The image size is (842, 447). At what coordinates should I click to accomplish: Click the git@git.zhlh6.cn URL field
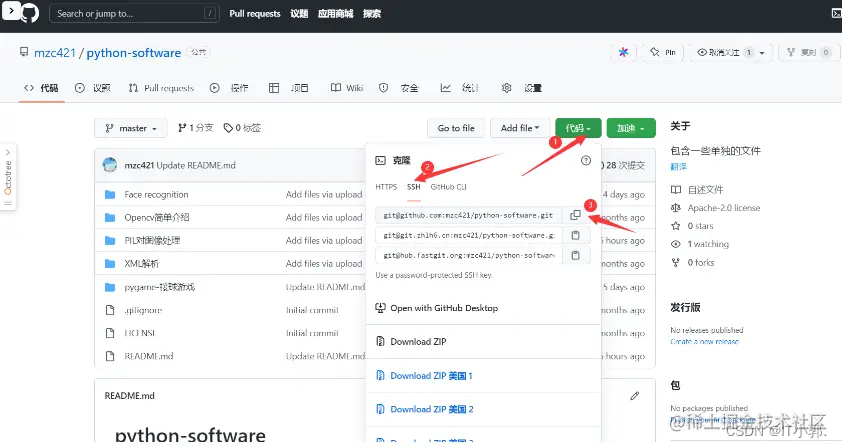tap(468, 235)
